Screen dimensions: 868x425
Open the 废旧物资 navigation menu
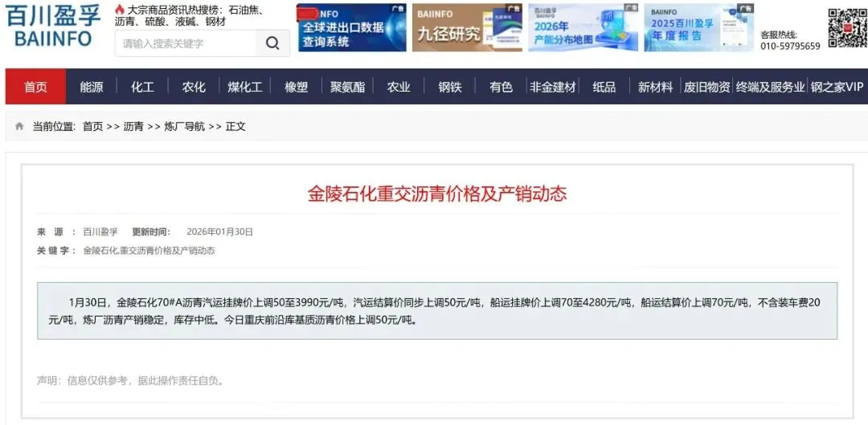(x=706, y=87)
